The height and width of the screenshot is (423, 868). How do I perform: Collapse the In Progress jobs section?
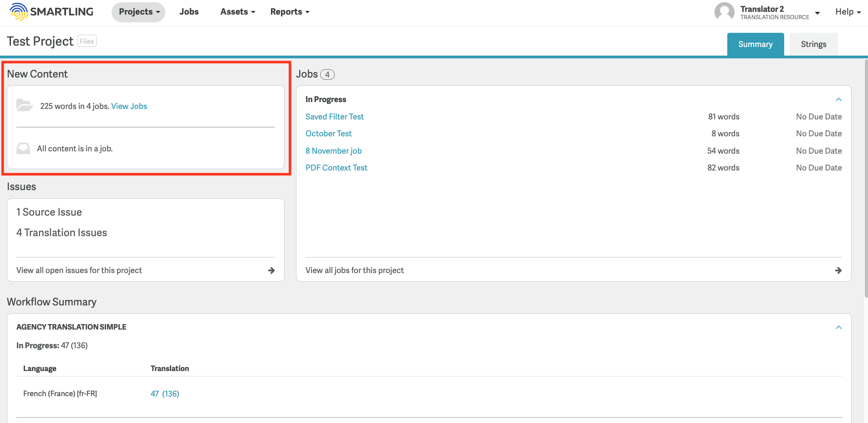click(838, 99)
